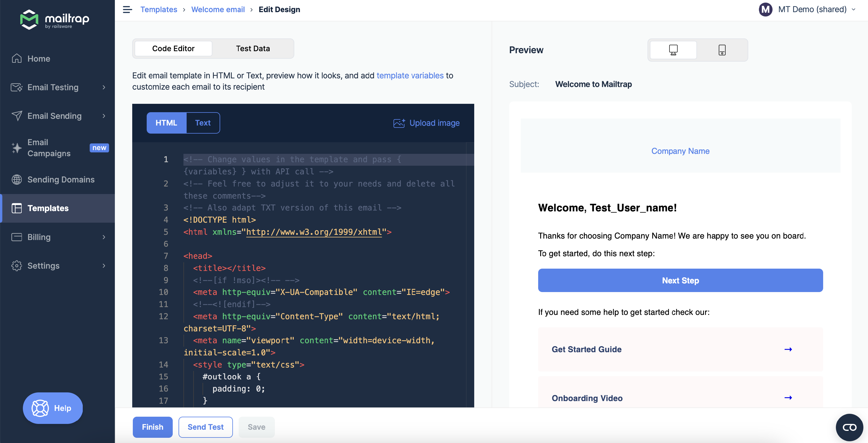Viewport: 868px width, 443px height.
Task: Enable desktop preview mode
Action: tap(673, 50)
